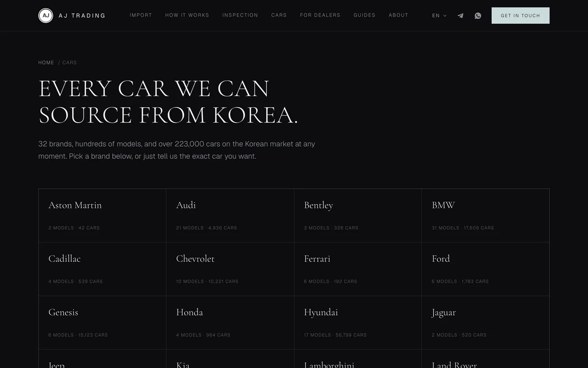View the Hyundai brand card
Viewport: 588px width, 368px height.
358,323
